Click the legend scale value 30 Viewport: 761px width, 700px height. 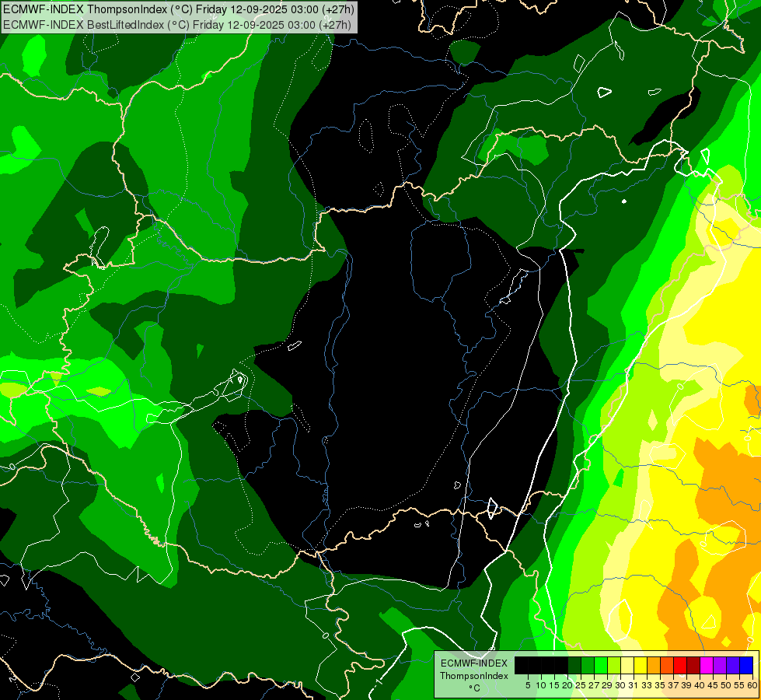[620, 685]
